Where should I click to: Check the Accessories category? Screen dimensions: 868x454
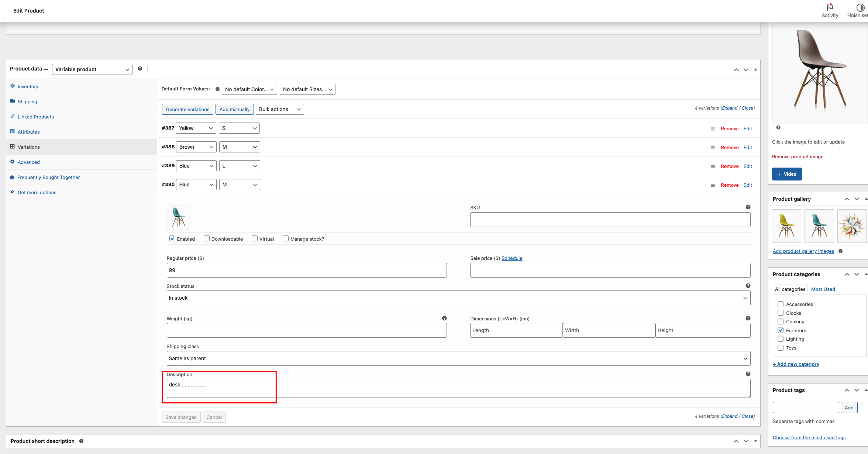click(781, 304)
